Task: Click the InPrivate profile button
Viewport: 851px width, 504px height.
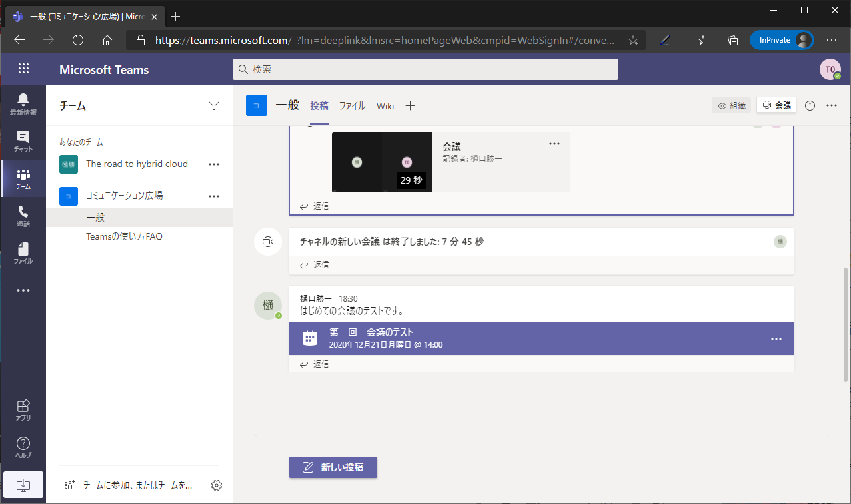Action: (x=782, y=40)
